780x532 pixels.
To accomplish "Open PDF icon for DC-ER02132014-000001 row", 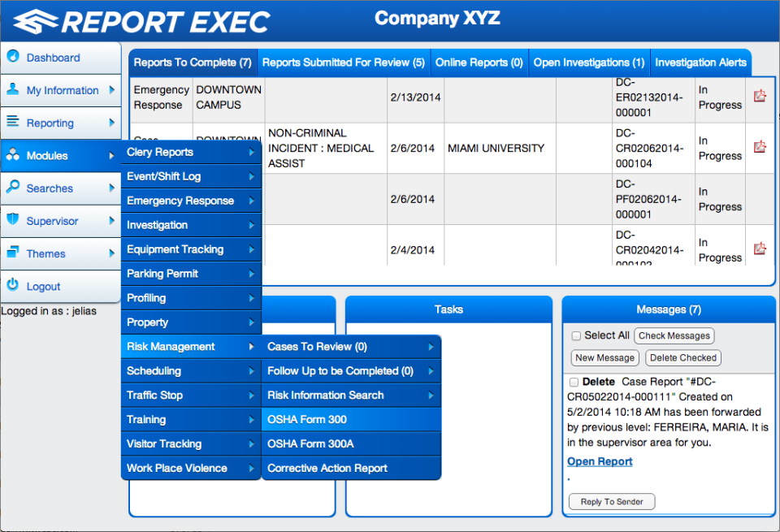I will [x=760, y=96].
